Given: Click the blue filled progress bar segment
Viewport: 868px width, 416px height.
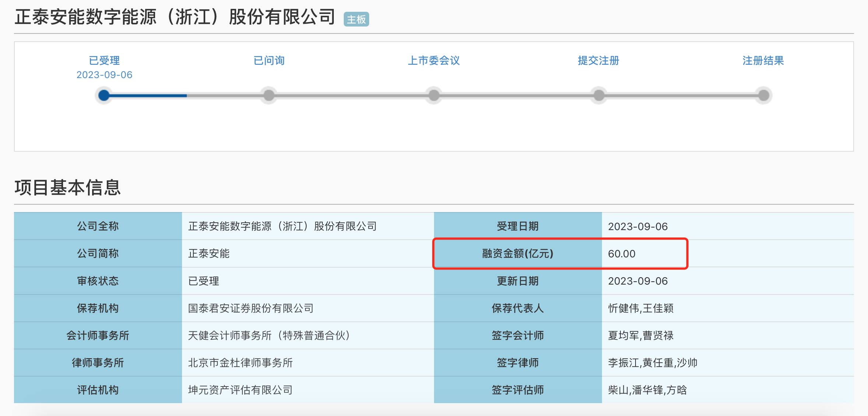Looking at the screenshot, I should pyautogui.click(x=147, y=96).
